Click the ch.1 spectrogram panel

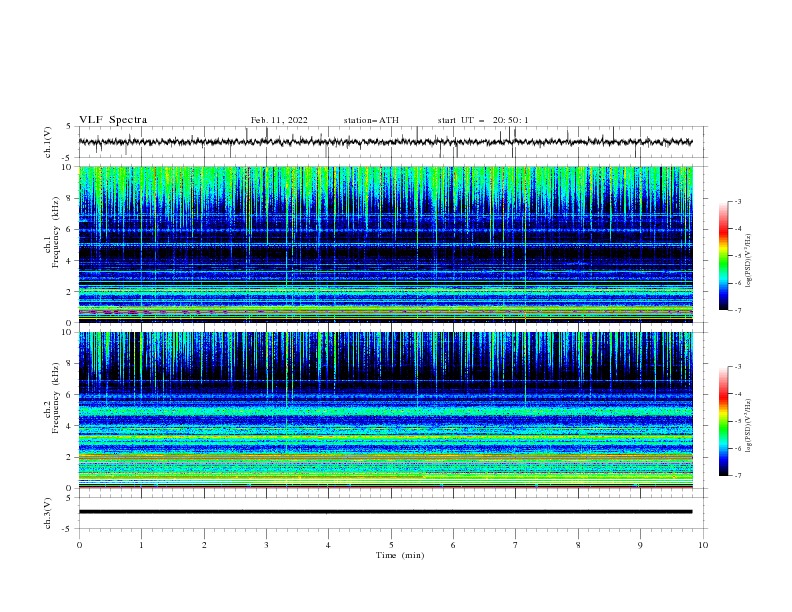point(385,244)
